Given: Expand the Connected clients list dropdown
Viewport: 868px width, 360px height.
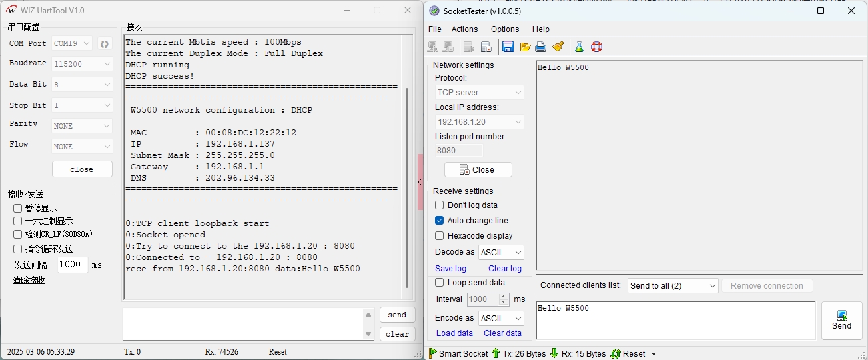Looking at the screenshot, I should (x=673, y=286).
